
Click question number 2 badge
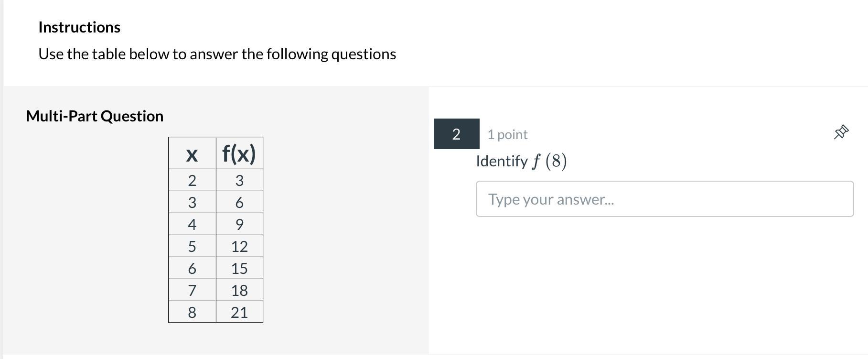click(456, 134)
